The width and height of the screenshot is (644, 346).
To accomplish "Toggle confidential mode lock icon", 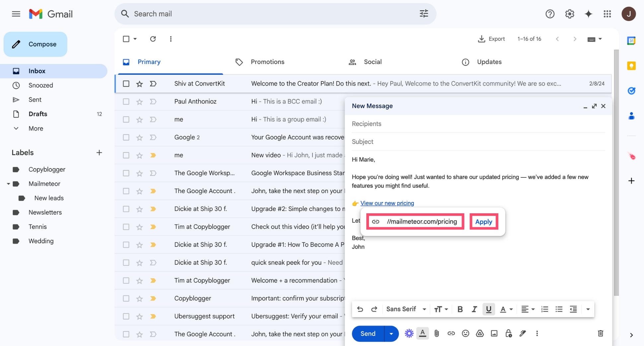I will click(508, 333).
